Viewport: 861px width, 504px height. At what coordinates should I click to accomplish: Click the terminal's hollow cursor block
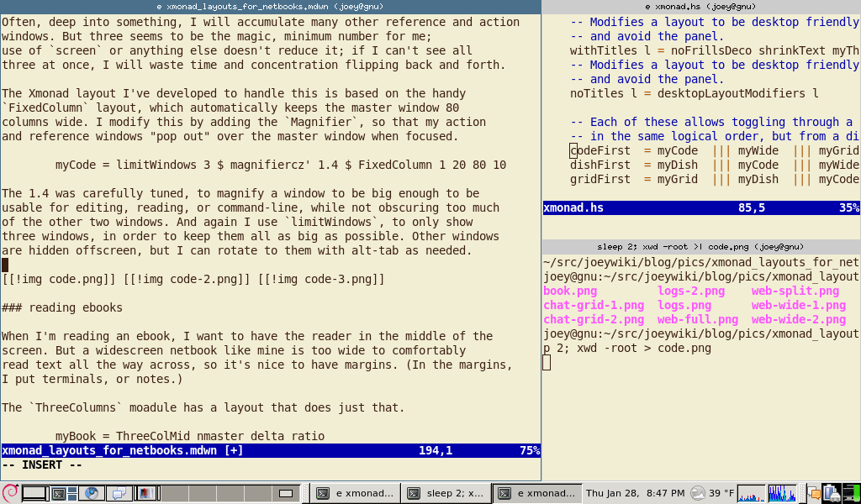click(547, 363)
